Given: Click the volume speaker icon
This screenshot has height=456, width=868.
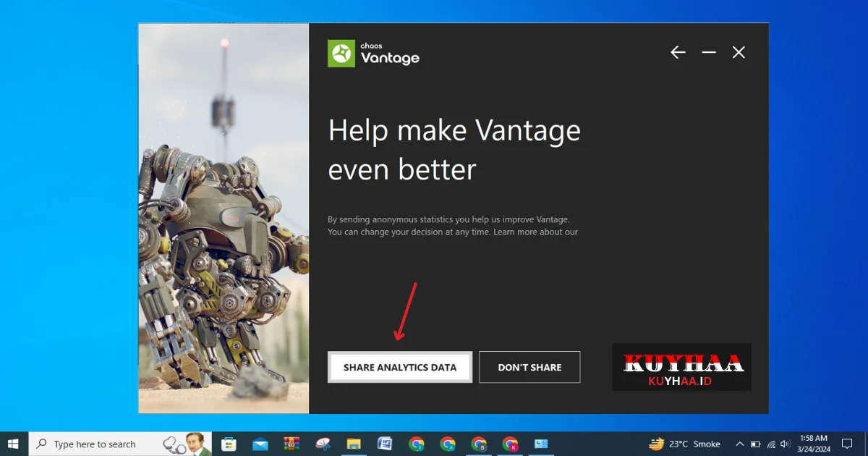Looking at the screenshot, I should 786,444.
